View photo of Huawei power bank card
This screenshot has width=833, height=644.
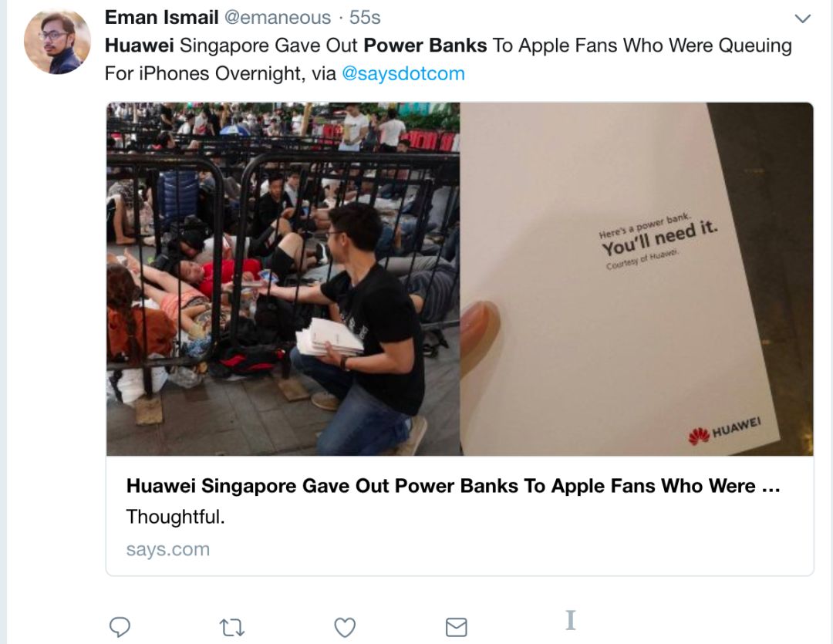click(x=636, y=279)
